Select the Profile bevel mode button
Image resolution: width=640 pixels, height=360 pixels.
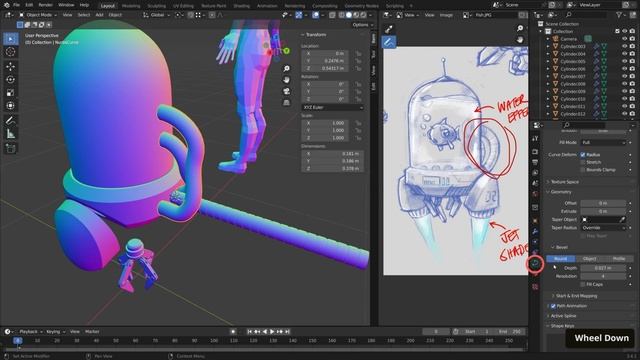click(619, 259)
